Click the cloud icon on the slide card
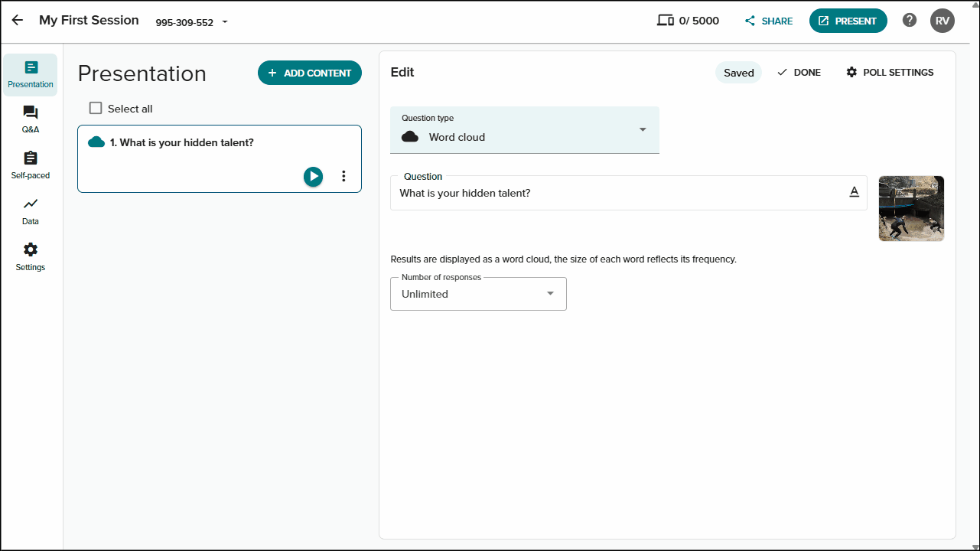Screen dimensions: 980x551 coord(96,142)
